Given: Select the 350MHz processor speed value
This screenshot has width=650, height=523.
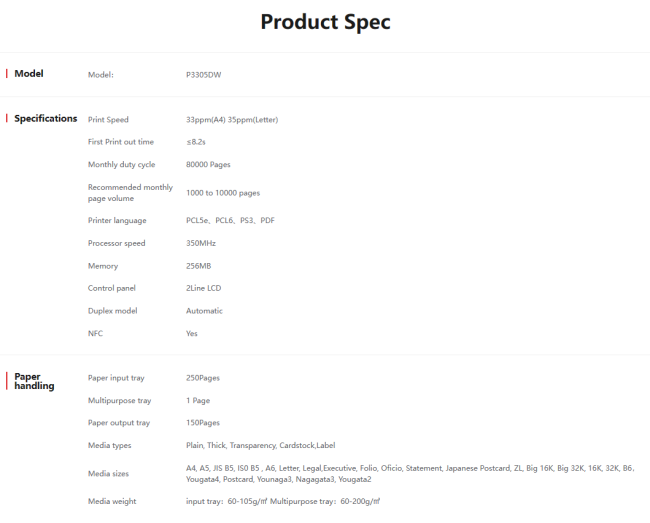Looking at the screenshot, I should tap(200, 243).
